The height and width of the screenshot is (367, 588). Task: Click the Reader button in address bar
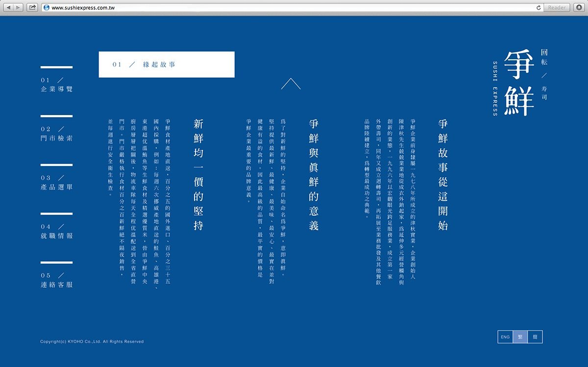point(557,7)
